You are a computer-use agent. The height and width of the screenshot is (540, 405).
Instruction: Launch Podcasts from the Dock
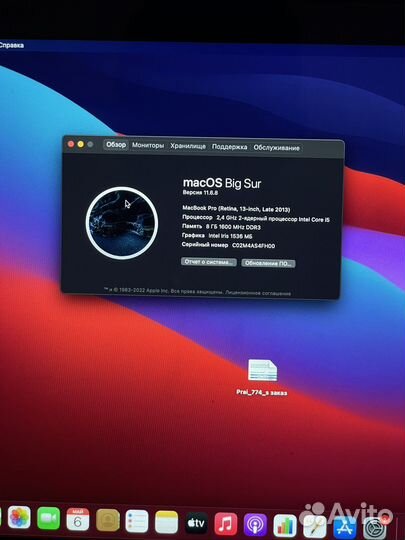tap(255, 525)
